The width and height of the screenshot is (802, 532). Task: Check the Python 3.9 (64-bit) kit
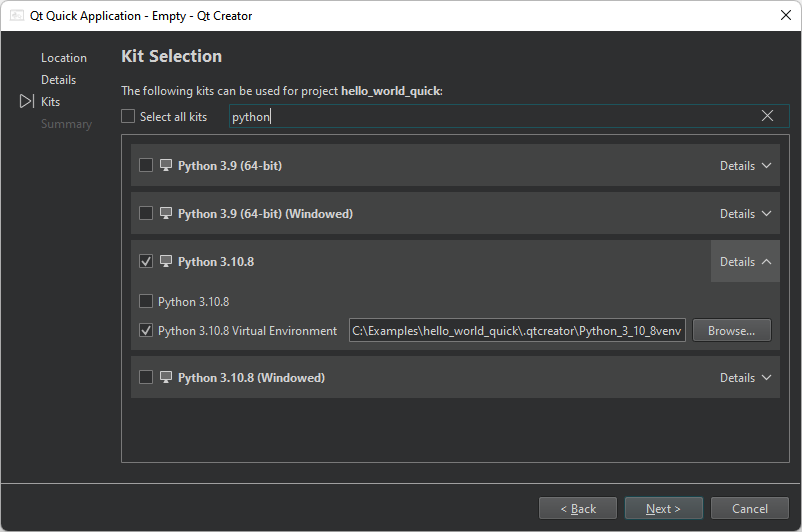[146, 165]
